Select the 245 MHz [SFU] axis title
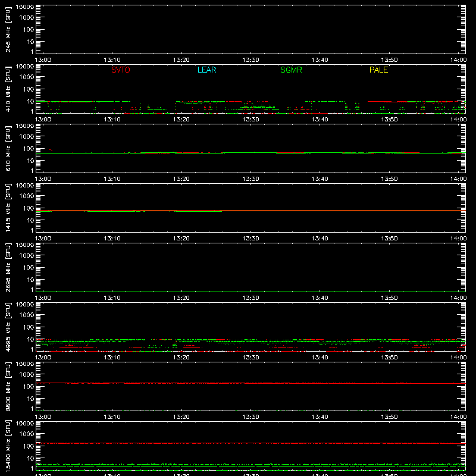 pos(8,29)
